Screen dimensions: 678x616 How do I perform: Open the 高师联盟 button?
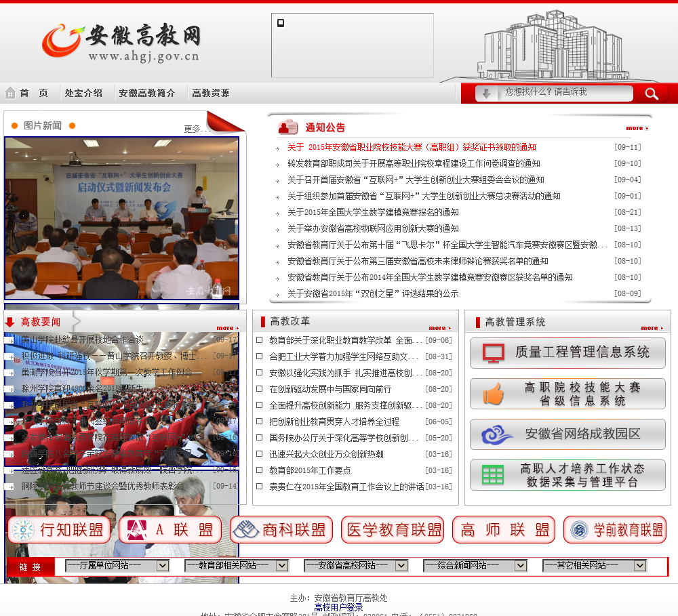point(504,529)
